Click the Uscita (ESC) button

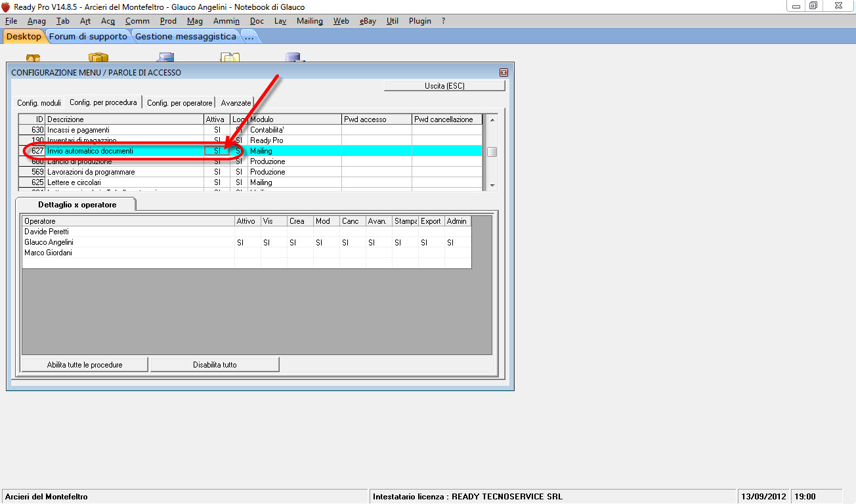click(444, 86)
